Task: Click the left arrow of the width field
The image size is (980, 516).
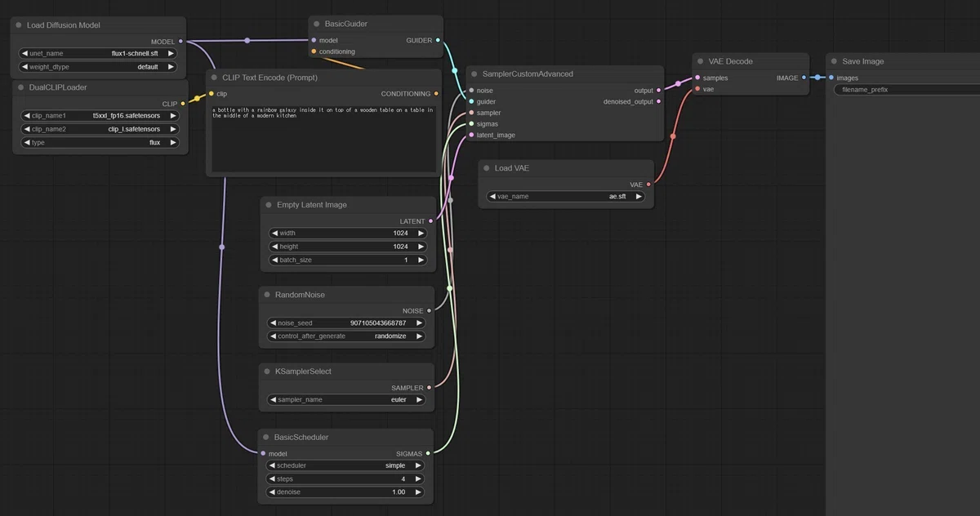Action: pyautogui.click(x=275, y=234)
